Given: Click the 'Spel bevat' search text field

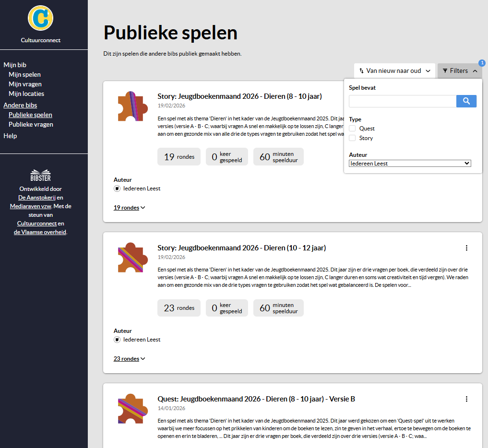Looking at the screenshot, I should (402, 101).
